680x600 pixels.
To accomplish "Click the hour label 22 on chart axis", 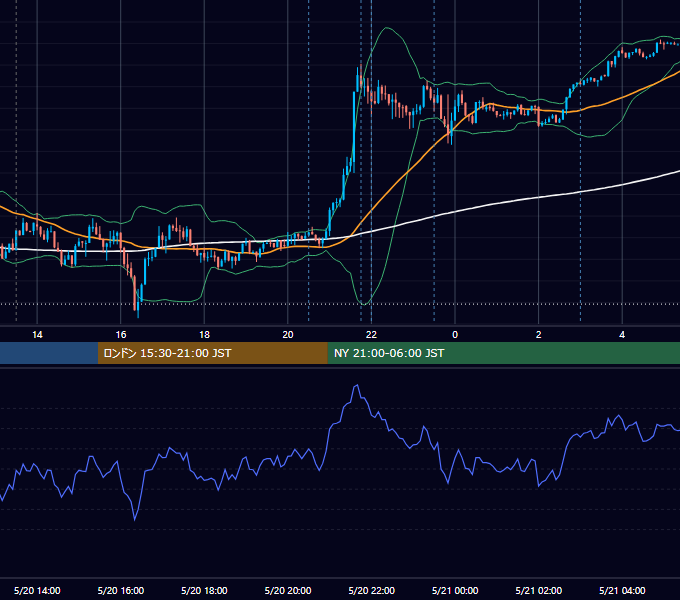I will 371,335.
